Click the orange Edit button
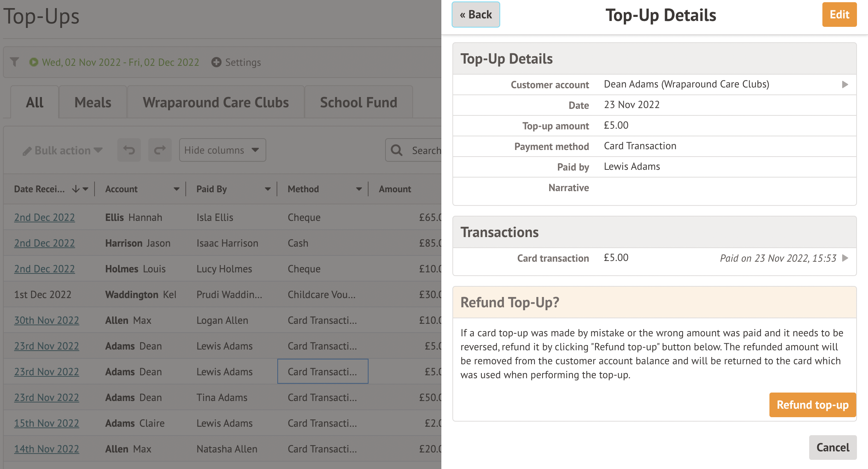 tap(839, 15)
